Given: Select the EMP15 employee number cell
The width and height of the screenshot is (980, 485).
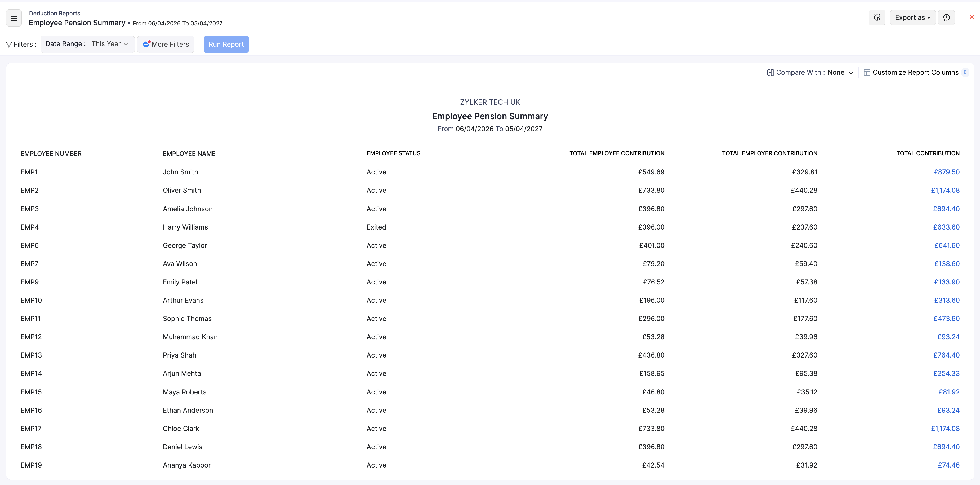Looking at the screenshot, I should click(x=31, y=392).
